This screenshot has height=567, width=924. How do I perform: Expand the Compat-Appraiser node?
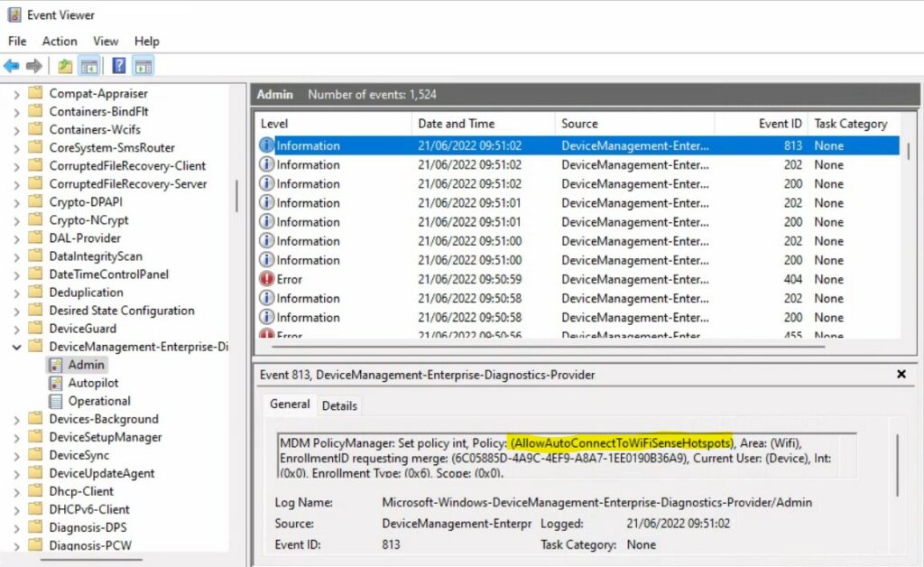pos(16,94)
